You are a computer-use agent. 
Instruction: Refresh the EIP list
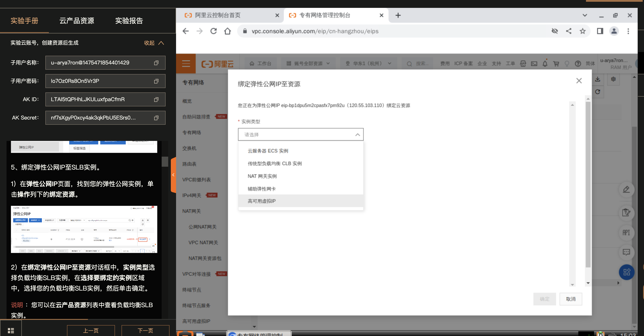pyautogui.click(x=598, y=92)
